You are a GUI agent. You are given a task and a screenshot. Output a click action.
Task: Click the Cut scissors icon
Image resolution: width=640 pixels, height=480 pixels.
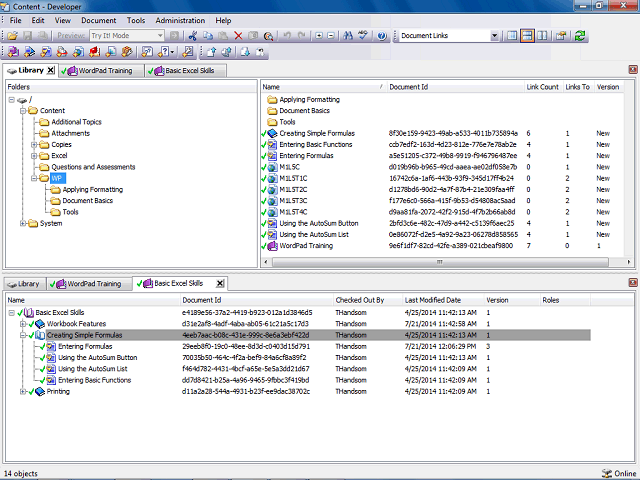click(193, 36)
